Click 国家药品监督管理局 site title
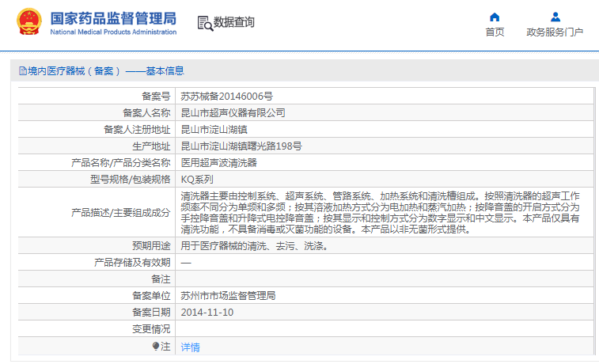Screen dimensions: 599x364 coord(113,18)
